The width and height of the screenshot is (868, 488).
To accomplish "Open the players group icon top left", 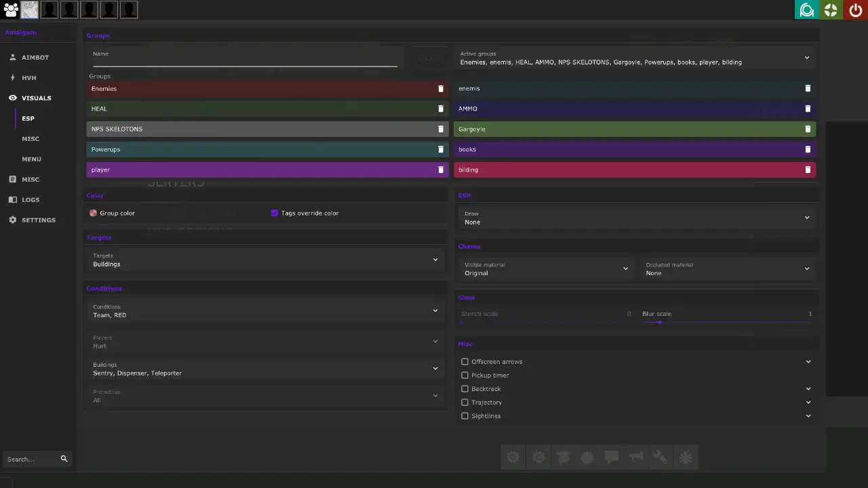I will click(x=10, y=9).
